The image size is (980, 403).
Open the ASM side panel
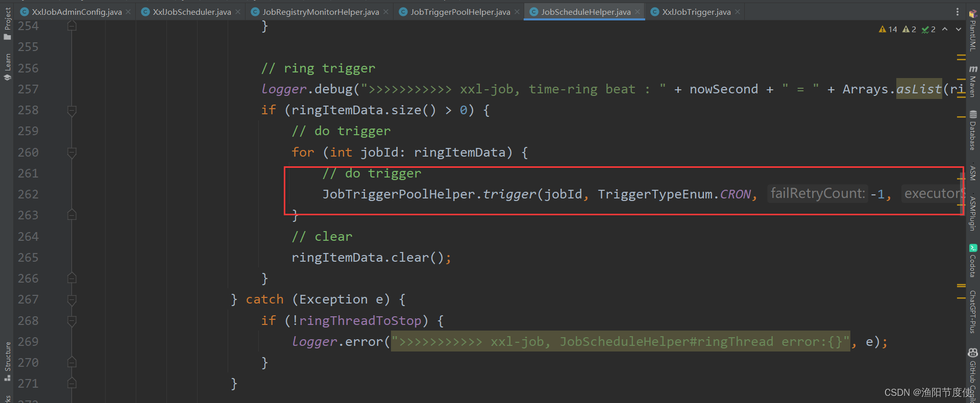pos(973,172)
